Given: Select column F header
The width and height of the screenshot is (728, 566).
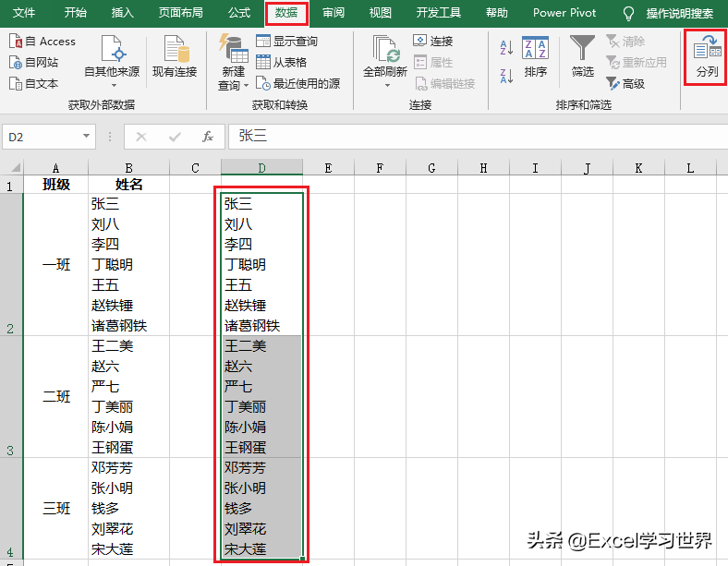Looking at the screenshot, I should click(x=380, y=168).
